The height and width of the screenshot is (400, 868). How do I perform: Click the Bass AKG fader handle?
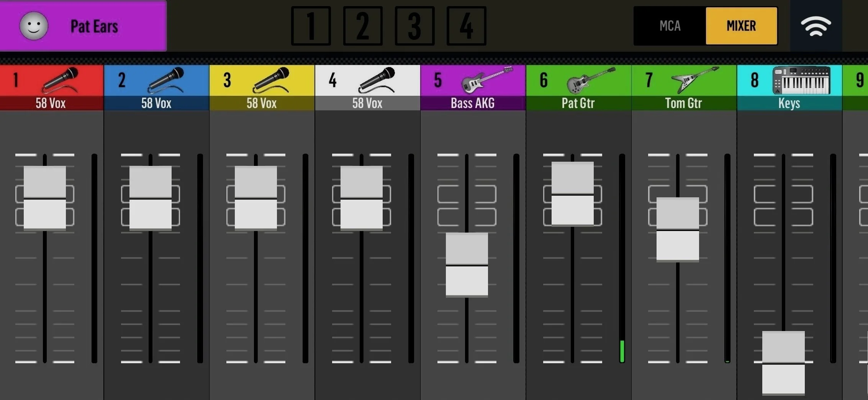click(467, 265)
